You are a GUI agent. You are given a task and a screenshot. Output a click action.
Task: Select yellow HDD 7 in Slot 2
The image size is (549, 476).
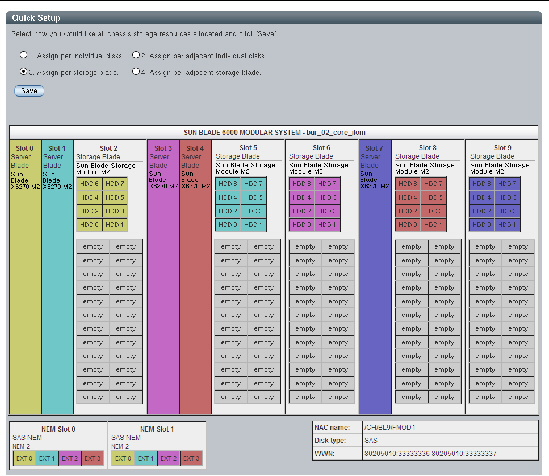coord(115,184)
